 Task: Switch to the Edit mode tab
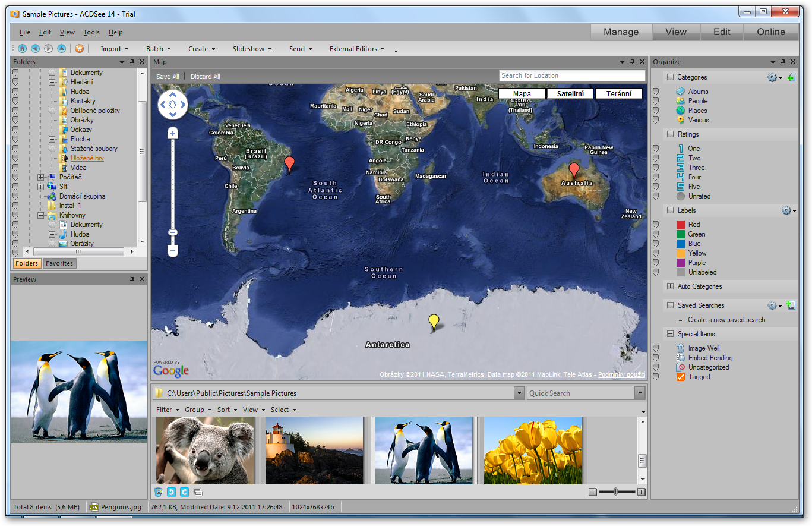722,32
